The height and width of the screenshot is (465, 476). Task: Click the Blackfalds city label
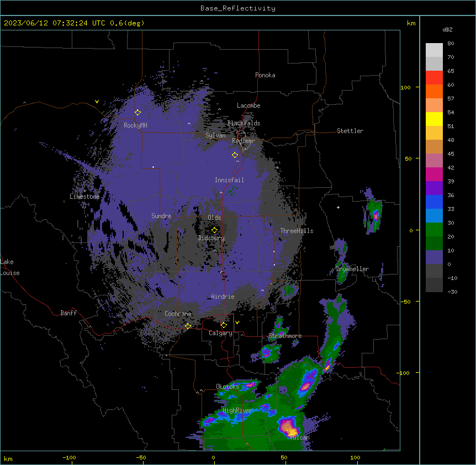[x=244, y=123]
